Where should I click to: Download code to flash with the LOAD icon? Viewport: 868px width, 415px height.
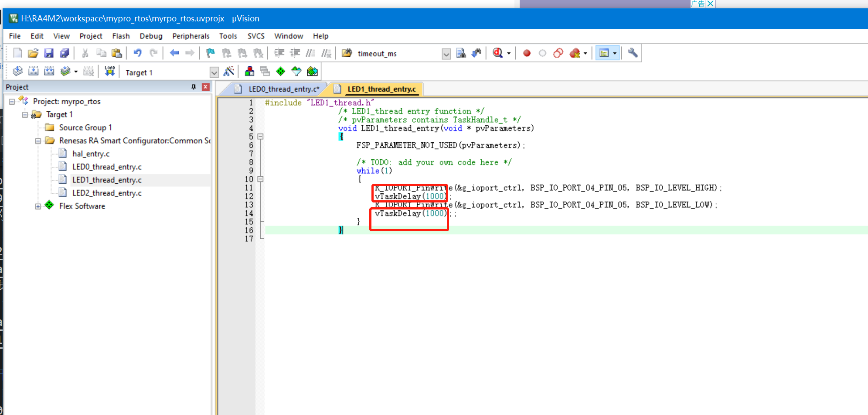point(110,72)
